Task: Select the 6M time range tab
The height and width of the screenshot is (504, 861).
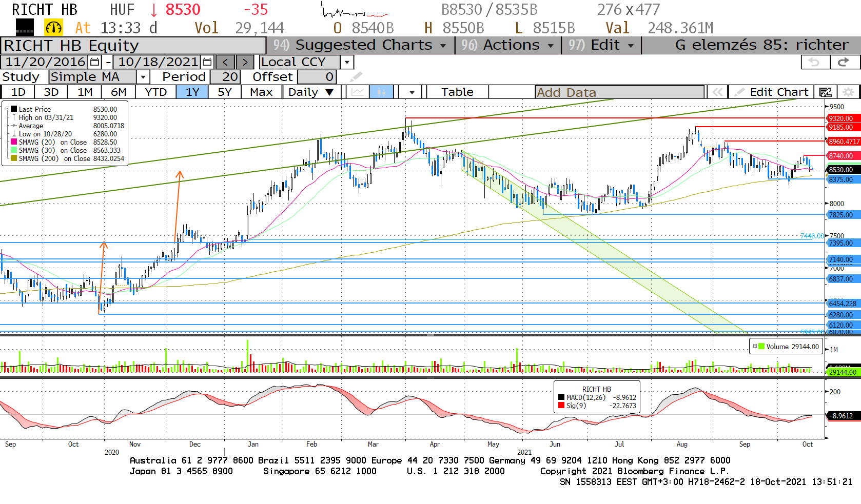Action: tap(119, 92)
